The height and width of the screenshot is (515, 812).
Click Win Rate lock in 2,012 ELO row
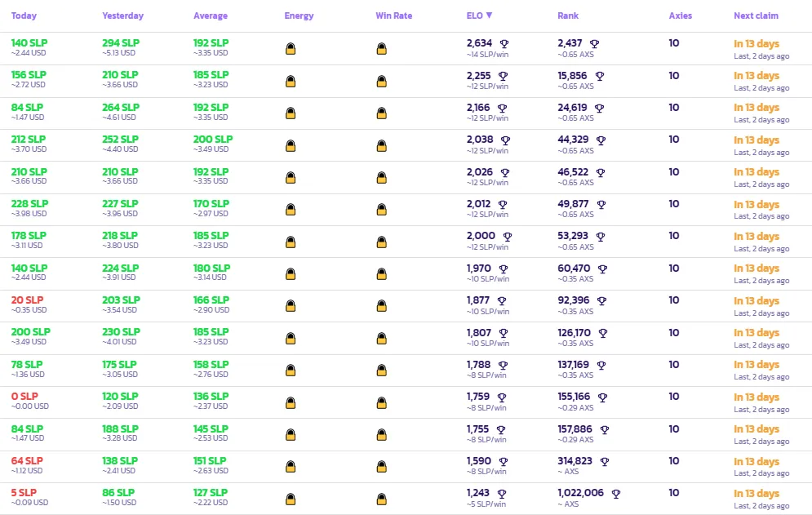click(382, 209)
